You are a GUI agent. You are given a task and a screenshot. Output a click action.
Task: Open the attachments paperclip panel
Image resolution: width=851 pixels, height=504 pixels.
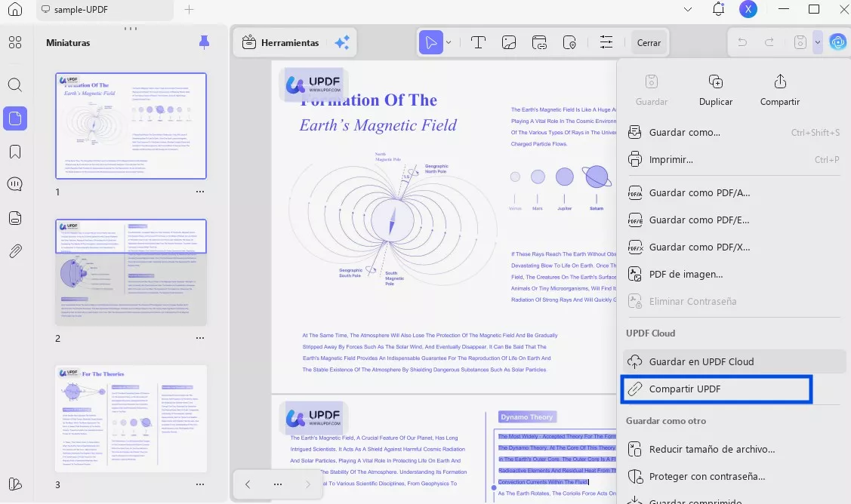(15, 251)
